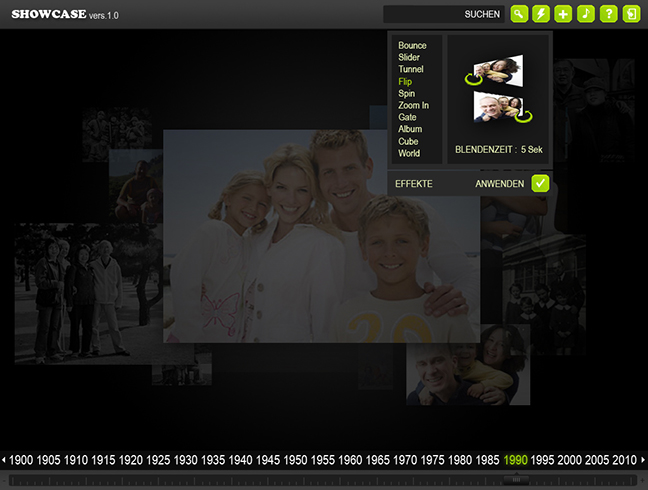Open effects with the lightning bolt icon
648x490 pixels.
point(541,14)
